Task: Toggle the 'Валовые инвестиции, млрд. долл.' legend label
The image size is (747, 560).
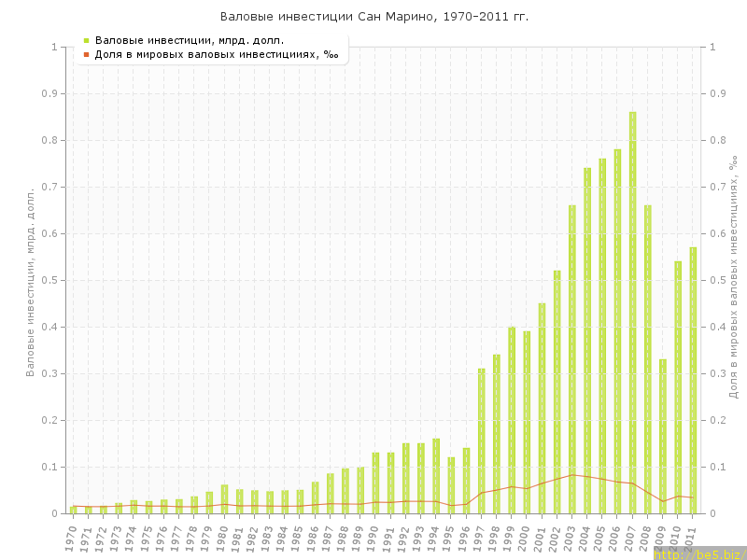Action: pyautogui.click(x=189, y=40)
